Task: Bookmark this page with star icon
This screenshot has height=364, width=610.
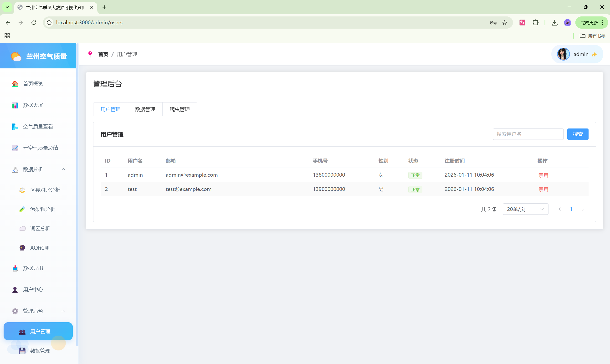Action: tap(505, 23)
